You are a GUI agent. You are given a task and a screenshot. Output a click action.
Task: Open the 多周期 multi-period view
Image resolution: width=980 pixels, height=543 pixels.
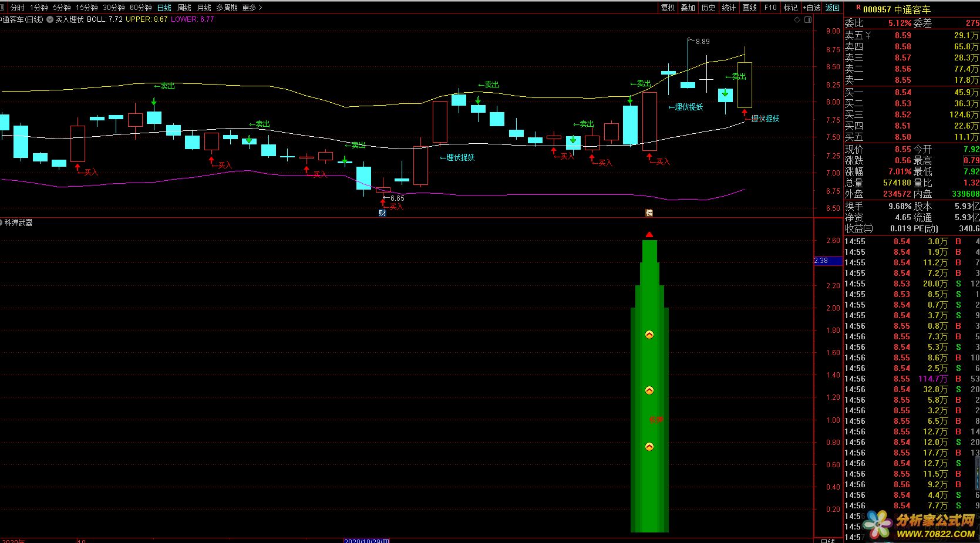point(227,8)
